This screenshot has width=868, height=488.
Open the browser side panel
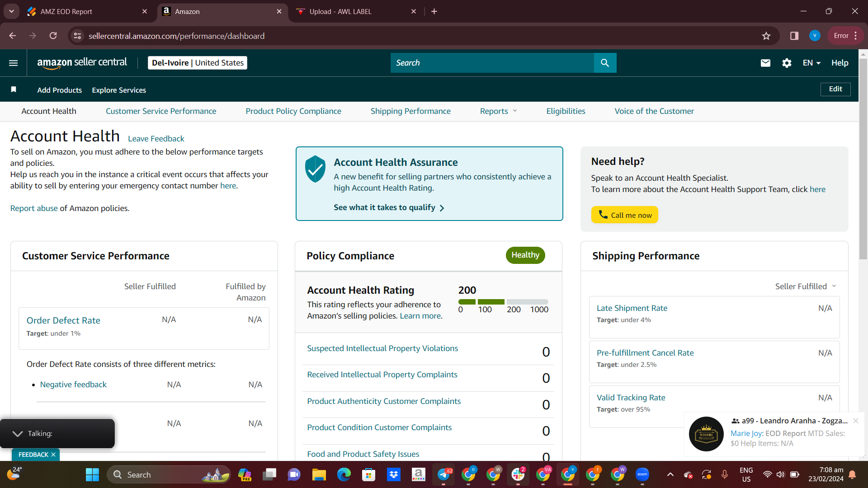[794, 36]
